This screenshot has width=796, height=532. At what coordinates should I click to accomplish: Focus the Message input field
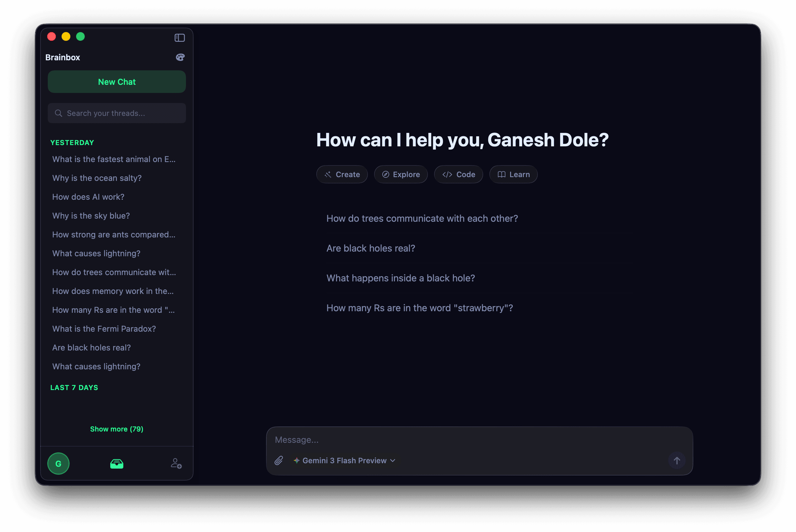[x=475, y=440]
